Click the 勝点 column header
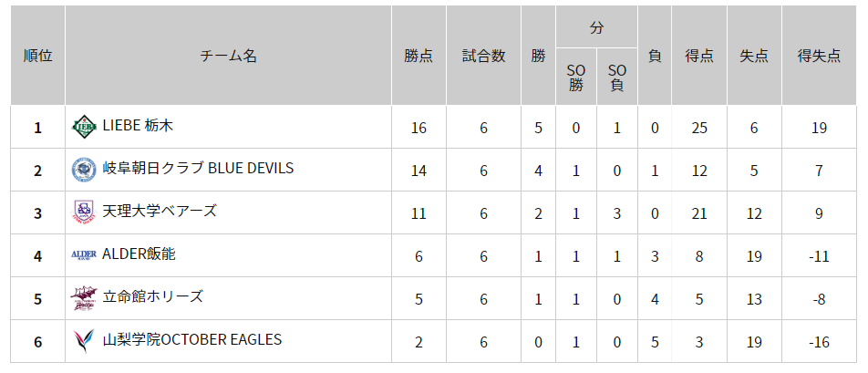Image resolution: width=868 pixels, height=373 pixels. coord(418,56)
